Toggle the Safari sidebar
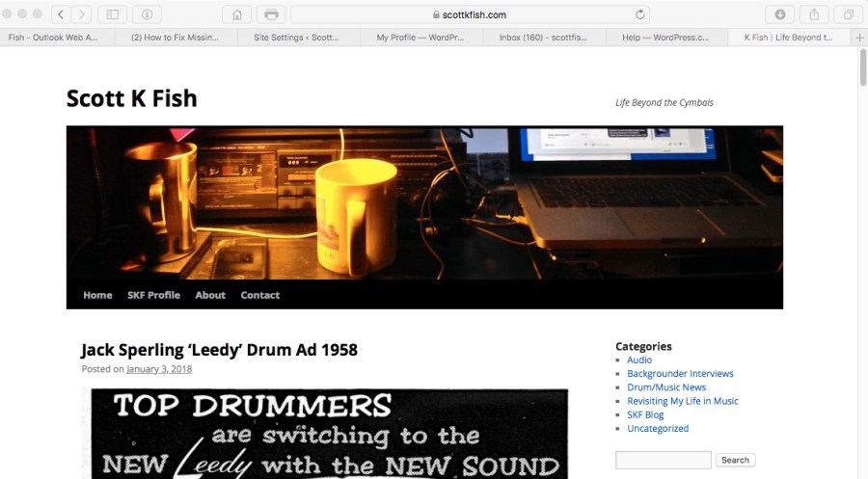868x479 pixels. click(x=112, y=14)
